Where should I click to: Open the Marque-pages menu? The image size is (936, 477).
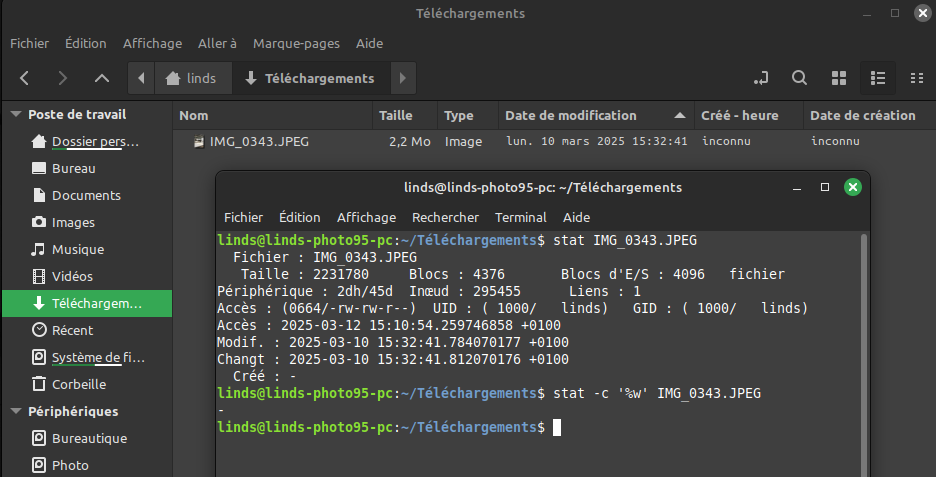pyautogui.click(x=296, y=44)
